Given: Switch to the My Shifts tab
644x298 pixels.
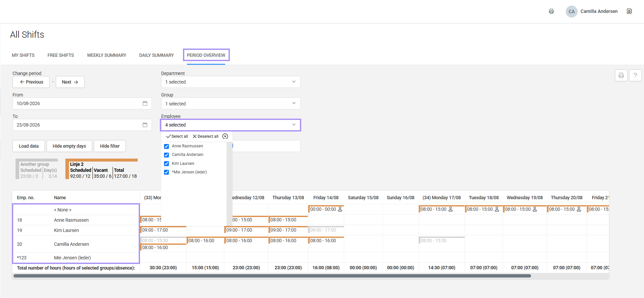Looking at the screenshot, I should pos(23,55).
